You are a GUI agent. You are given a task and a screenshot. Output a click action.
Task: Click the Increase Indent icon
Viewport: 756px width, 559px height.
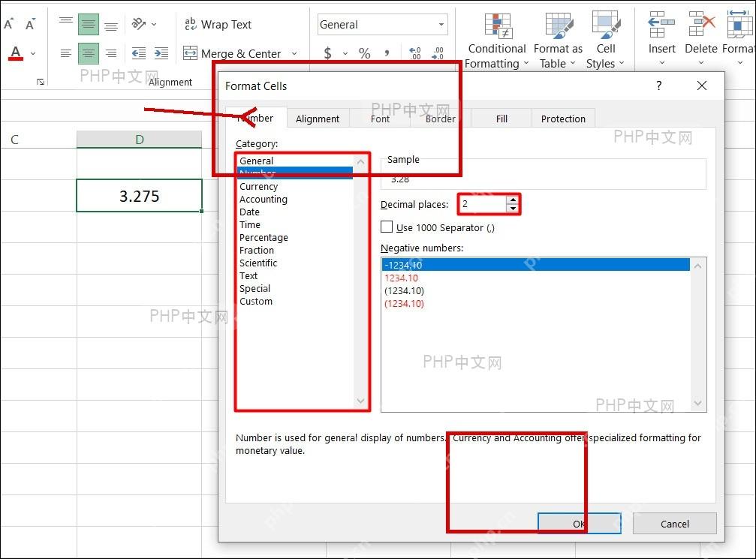click(x=161, y=53)
